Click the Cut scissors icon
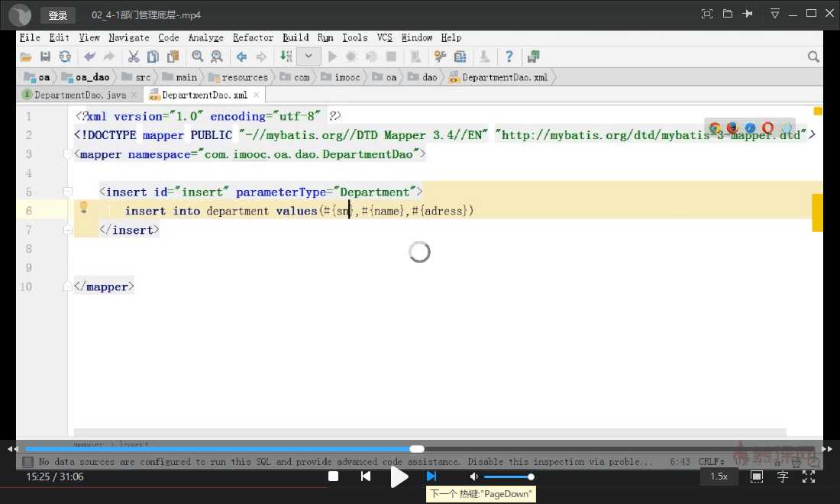 click(x=134, y=57)
